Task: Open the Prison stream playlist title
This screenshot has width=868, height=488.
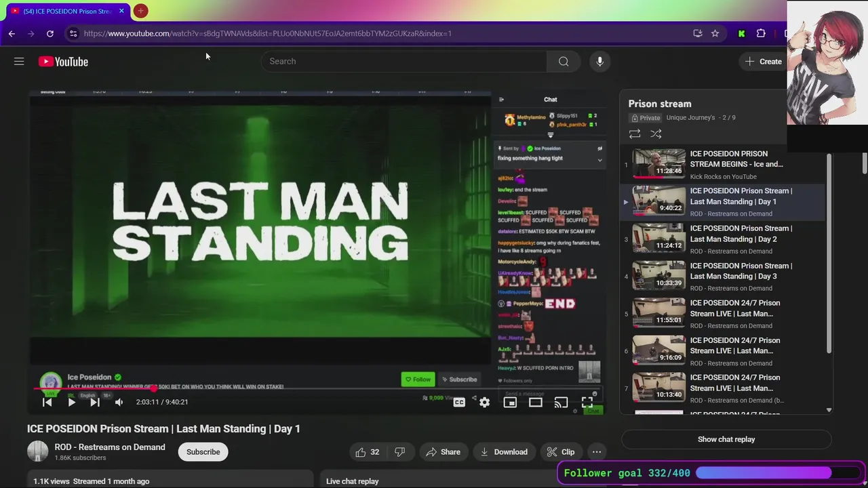Action: point(660,104)
